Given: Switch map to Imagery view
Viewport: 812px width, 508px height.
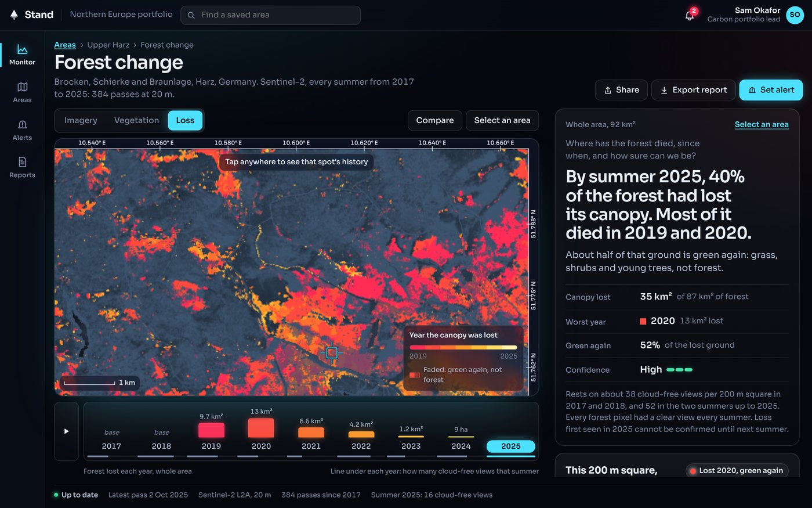Looking at the screenshot, I should (81, 120).
